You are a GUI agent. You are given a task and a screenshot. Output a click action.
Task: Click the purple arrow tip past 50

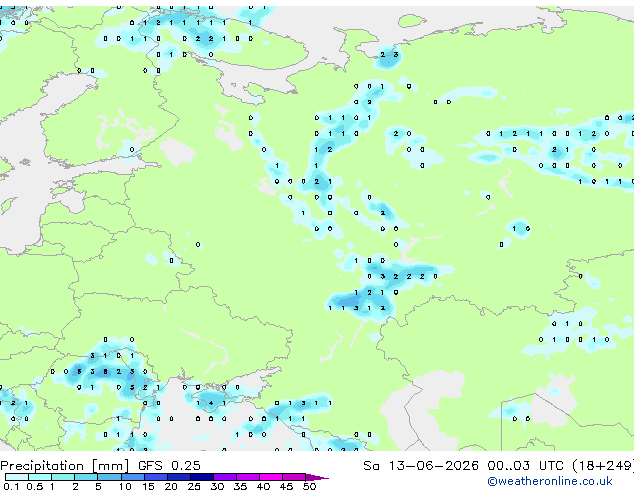[x=317, y=477]
